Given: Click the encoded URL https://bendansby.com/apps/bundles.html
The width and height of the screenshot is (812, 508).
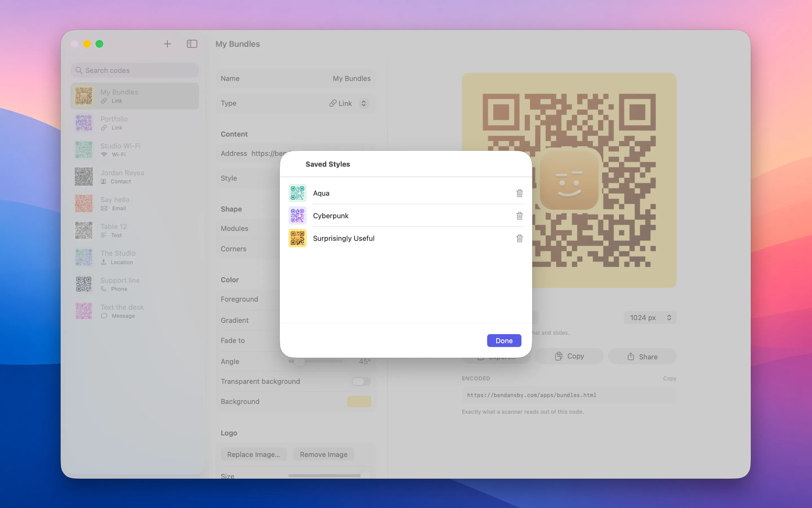Looking at the screenshot, I should point(531,395).
